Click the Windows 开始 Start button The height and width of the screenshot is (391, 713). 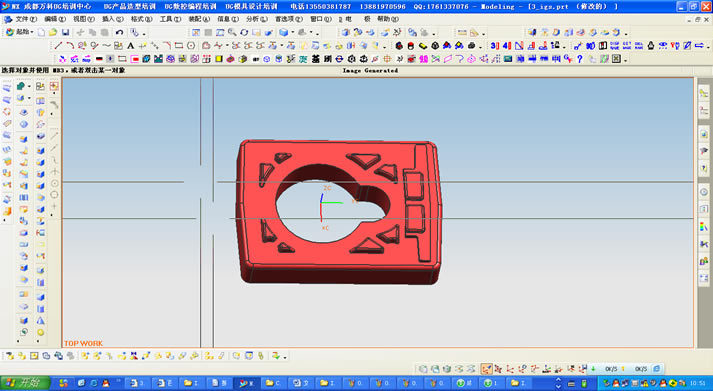coord(25,383)
